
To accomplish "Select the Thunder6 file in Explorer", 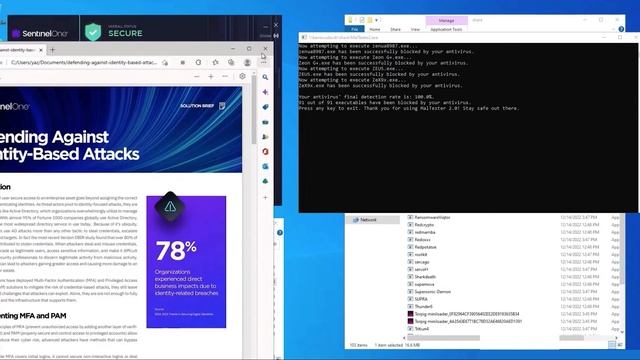I will (x=423, y=307).
